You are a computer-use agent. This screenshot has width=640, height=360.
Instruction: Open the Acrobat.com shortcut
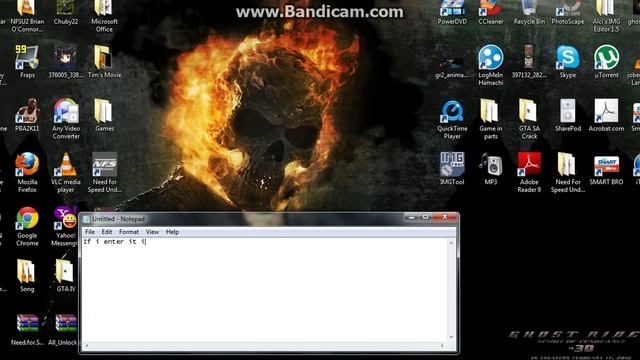(606, 115)
